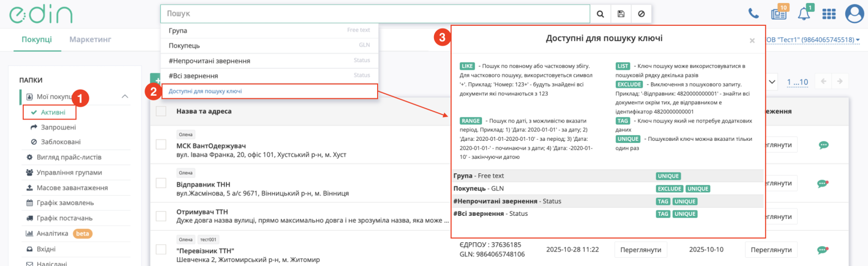This screenshot has width=868, height=266.
Task: Click the edin logo
Action: coord(41,14)
